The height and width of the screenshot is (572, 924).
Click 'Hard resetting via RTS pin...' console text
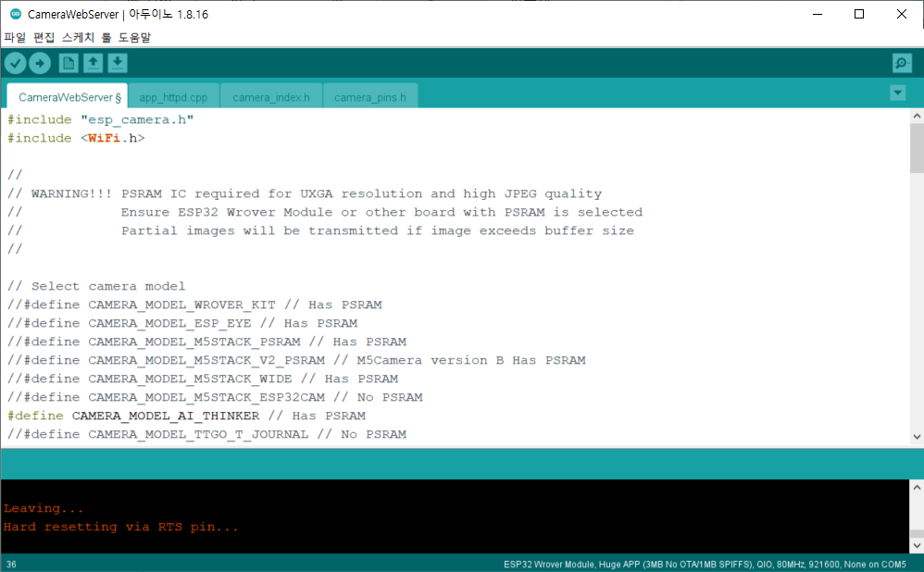120,527
